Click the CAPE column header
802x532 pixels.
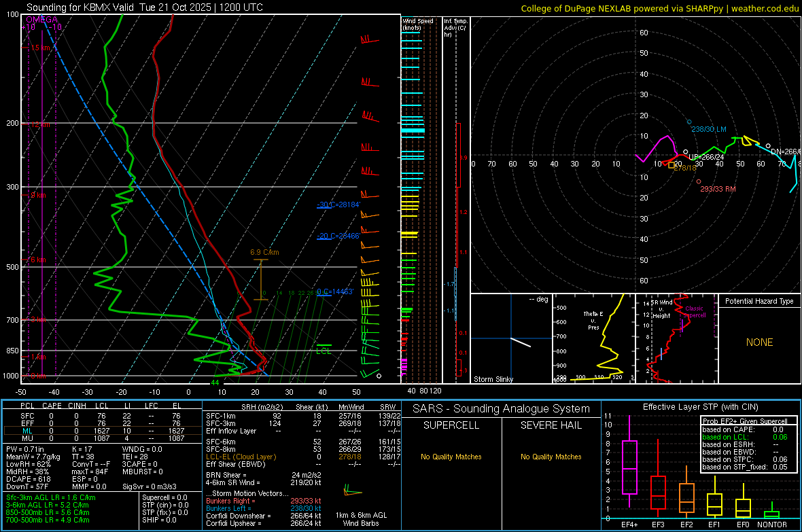pyautogui.click(x=52, y=406)
